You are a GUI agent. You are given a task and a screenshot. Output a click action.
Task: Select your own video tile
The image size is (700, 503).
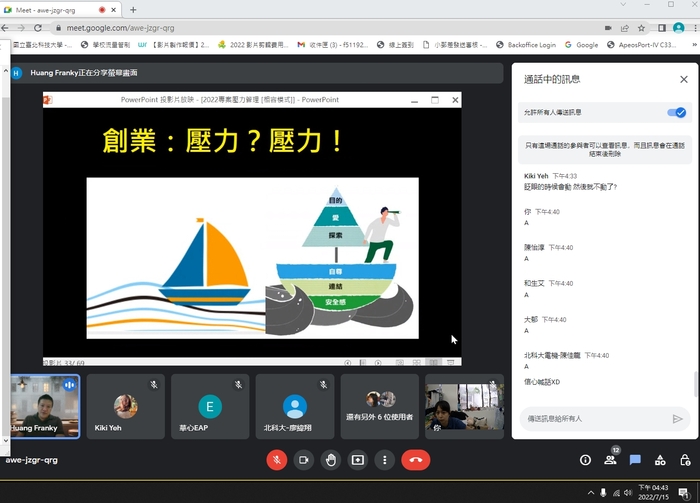(x=464, y=407)
